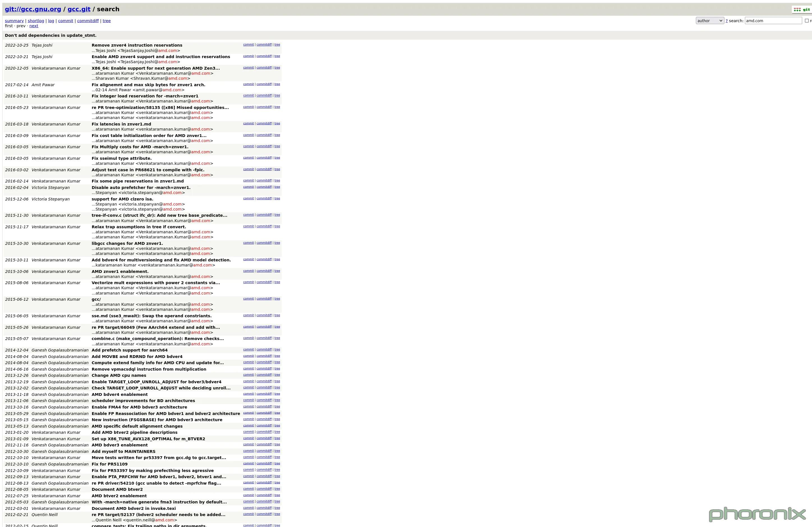The image size is (812, 527).
Task: Open 'AMD btver2 enablement' commit title
Action: tap(119, 496)
